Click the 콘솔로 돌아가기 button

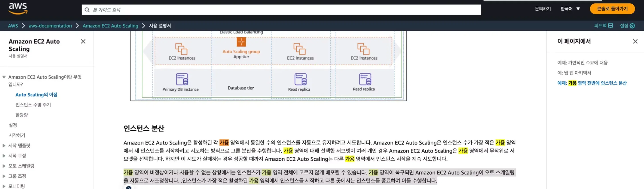point(612,9)
